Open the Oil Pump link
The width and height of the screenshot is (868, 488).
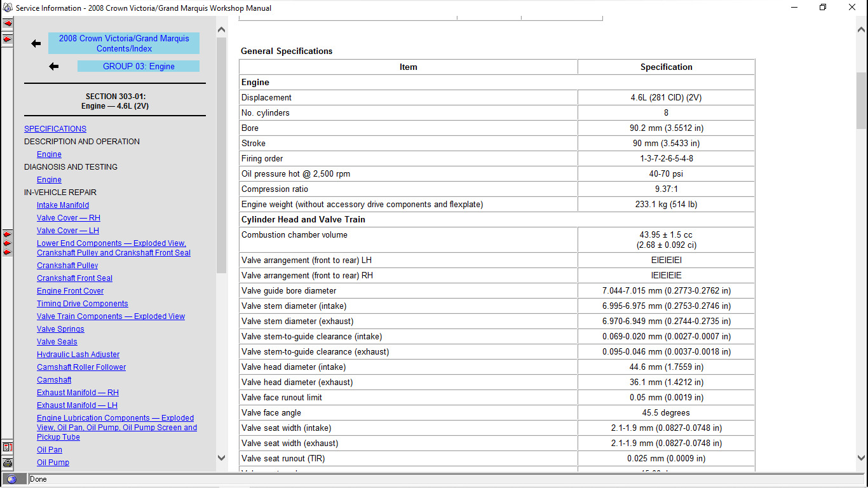tap(53, 463)
